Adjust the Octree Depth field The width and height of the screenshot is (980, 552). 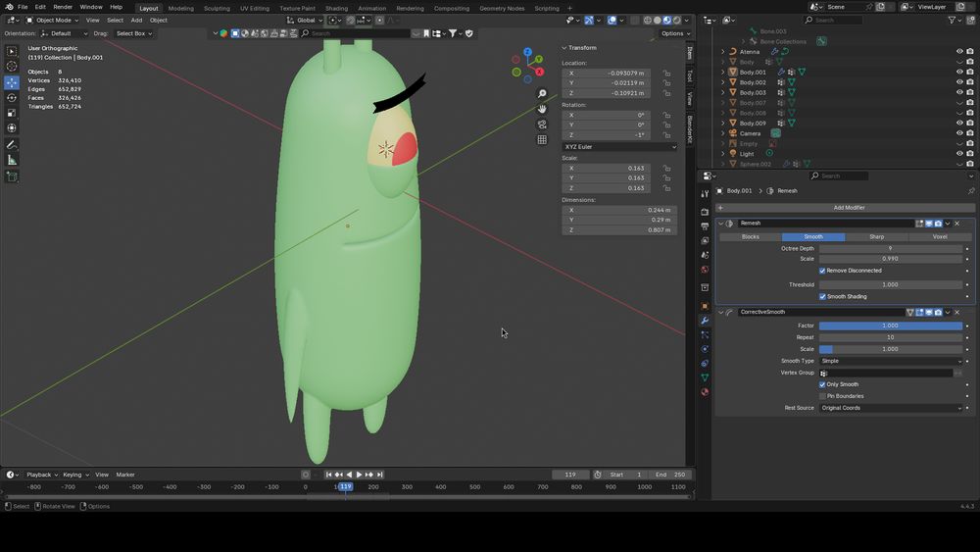tap(891, 249)
